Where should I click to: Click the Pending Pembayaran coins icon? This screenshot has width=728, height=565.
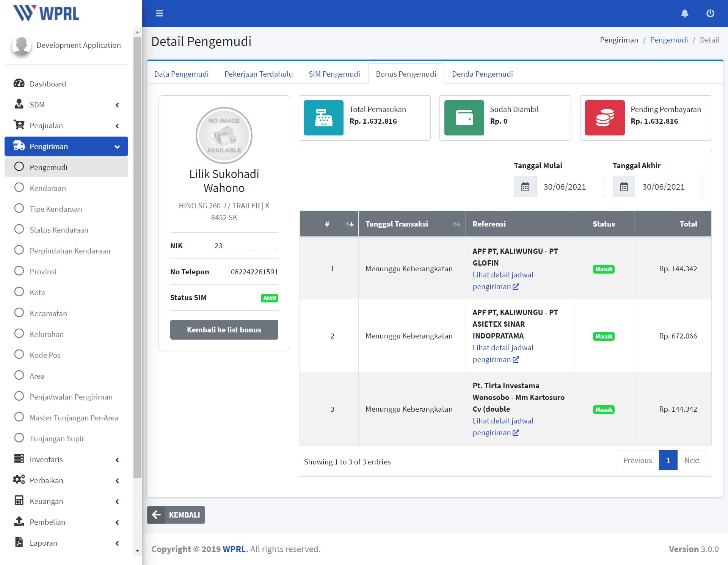[x=605, y=118]
